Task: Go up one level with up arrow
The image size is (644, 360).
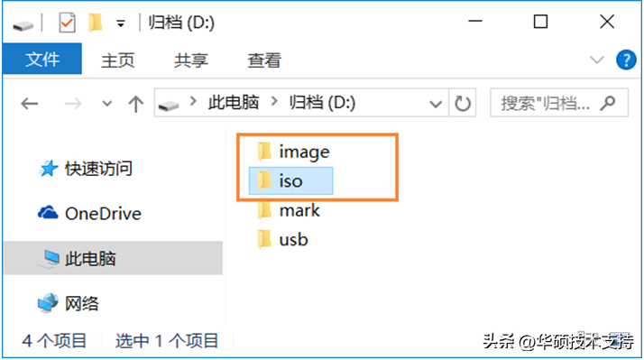Action: pos(135,103)
